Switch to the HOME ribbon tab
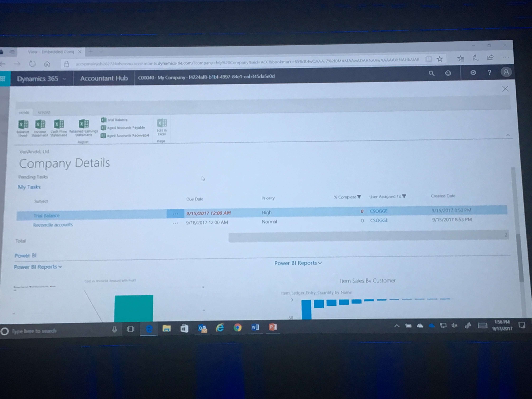The height and width of the screenshot is (399, 532). click(24, 113)
